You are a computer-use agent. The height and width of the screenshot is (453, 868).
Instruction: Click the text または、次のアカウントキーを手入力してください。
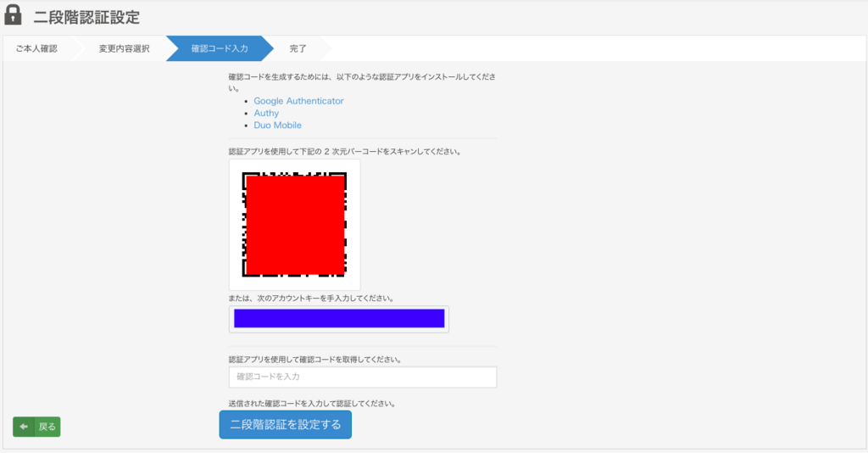(312, 298)
